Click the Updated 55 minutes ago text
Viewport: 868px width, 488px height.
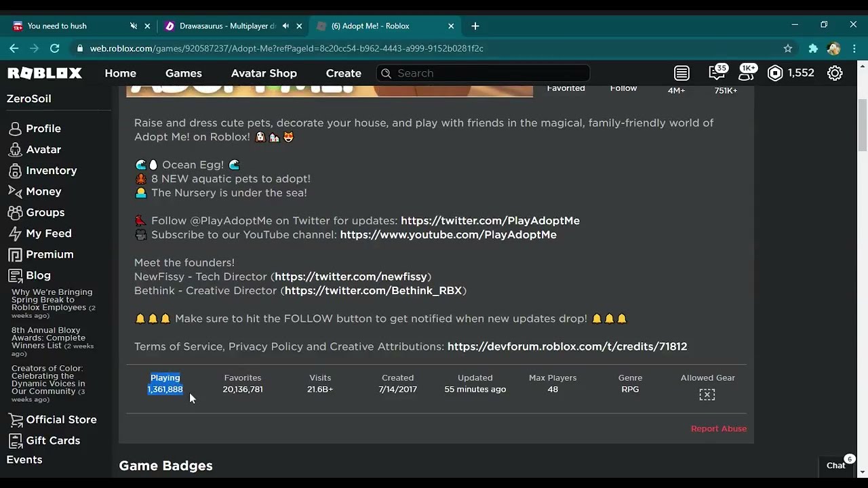[475, 390]
